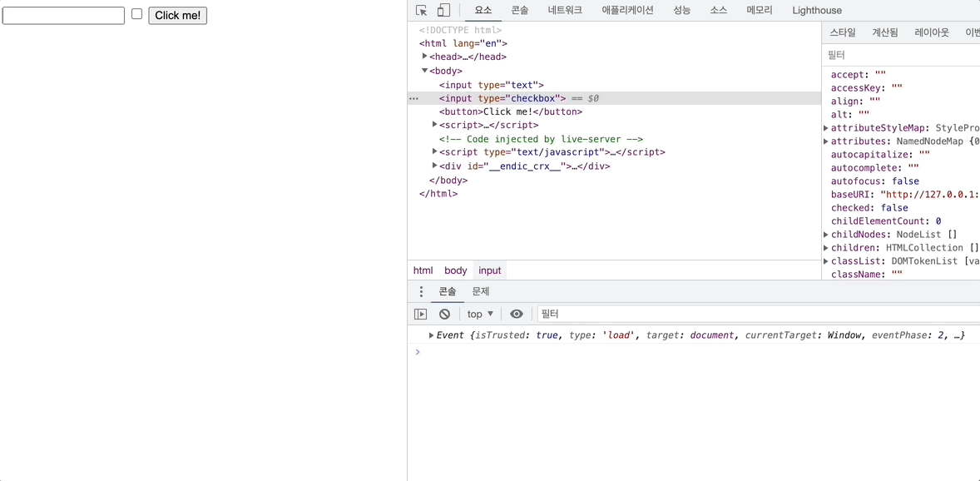
Task: Open the Lighthouse tab
Action: [817, 10]
